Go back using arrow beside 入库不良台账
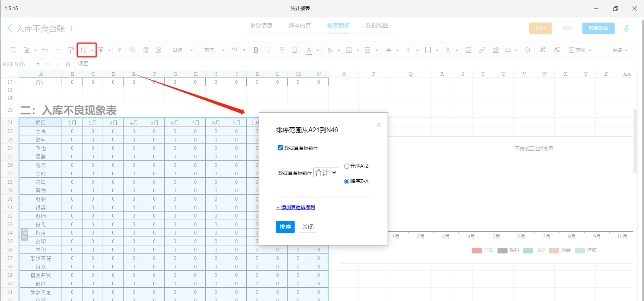This screenshot has height=301, width=644. tap(10, 28)
